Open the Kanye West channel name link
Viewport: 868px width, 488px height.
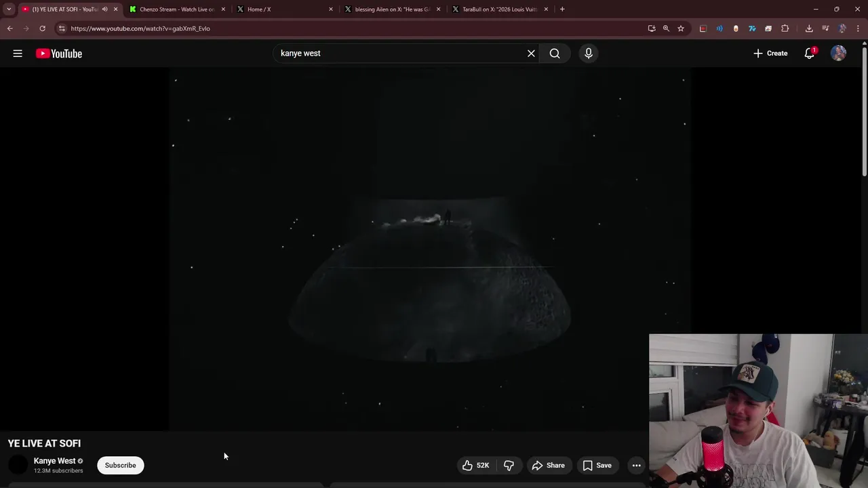(x=54, y=461)
